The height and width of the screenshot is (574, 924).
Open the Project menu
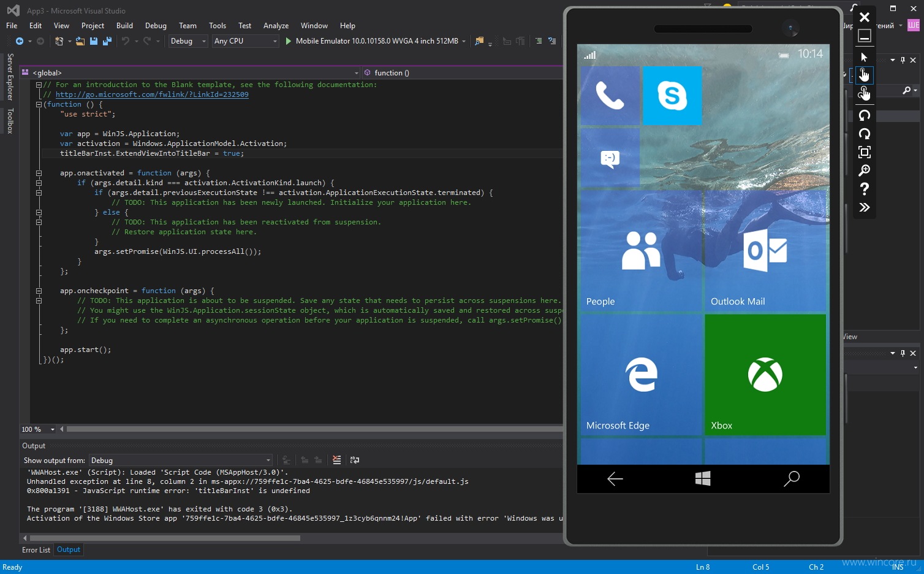(x=93, y=26)
